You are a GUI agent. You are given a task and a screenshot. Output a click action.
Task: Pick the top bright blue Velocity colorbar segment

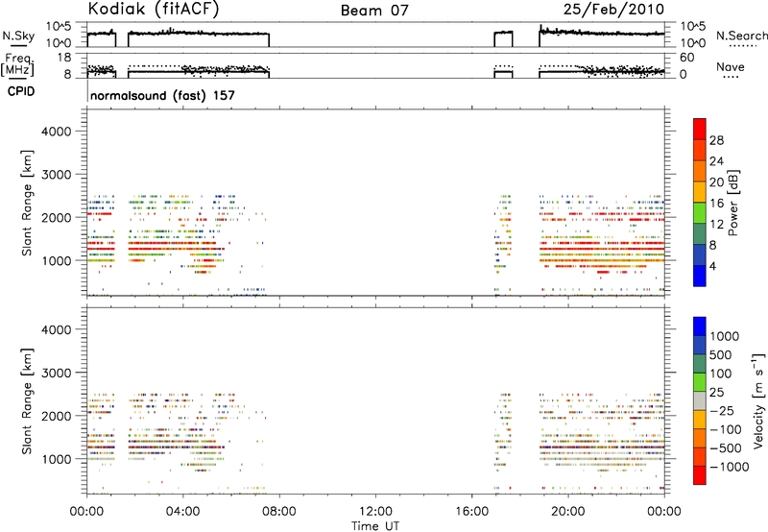(x=700, y=326)
